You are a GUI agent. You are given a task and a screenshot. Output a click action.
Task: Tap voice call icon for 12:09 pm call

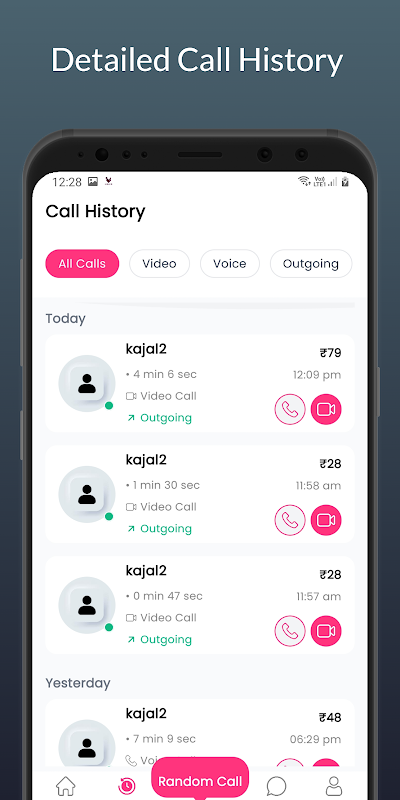[290, 409]
